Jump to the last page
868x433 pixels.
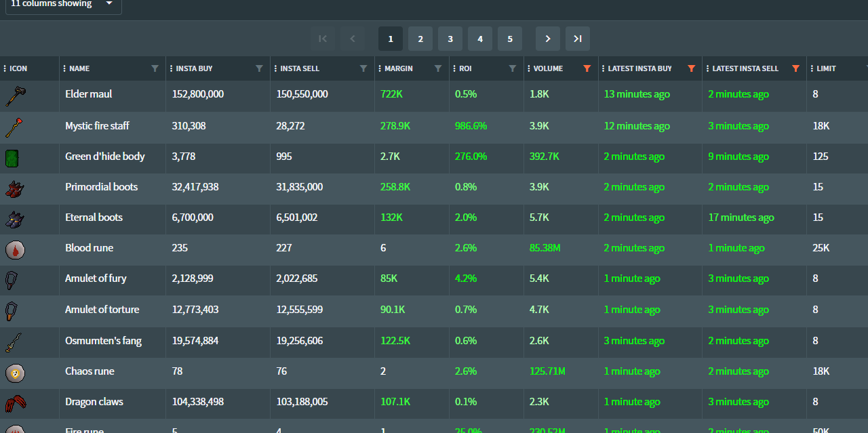pyautogui.click(x=578, y=39)
